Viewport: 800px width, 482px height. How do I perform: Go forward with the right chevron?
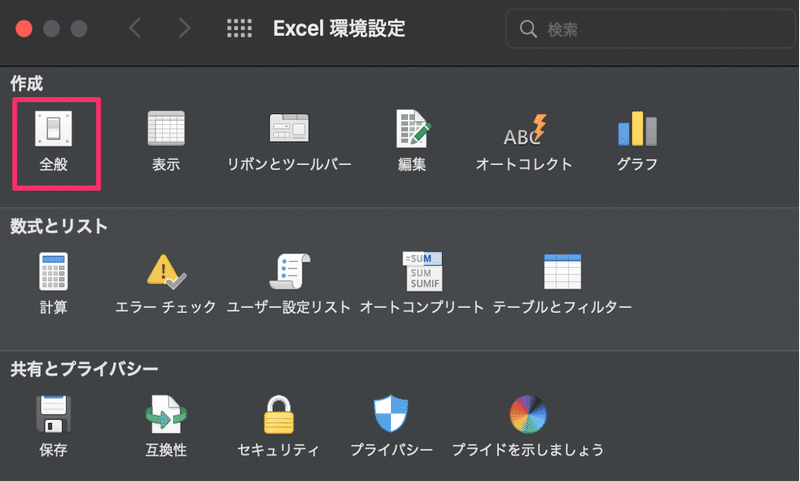click(184, 28)
